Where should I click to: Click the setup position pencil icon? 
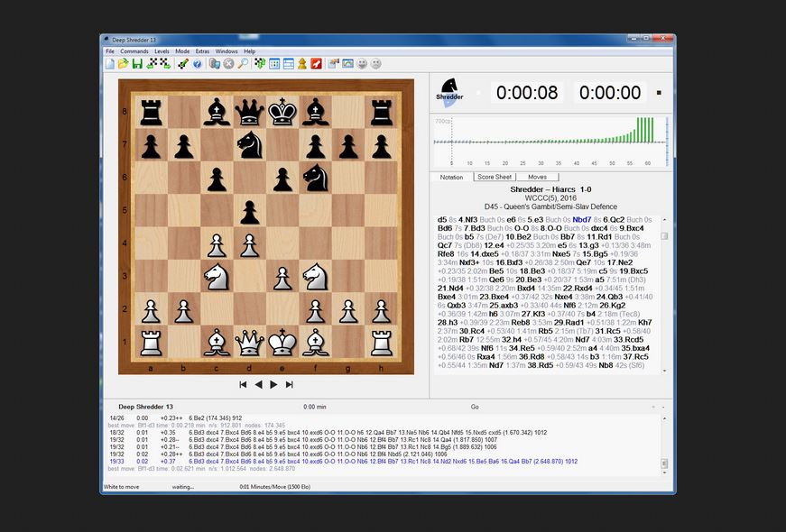pos(183,64)
